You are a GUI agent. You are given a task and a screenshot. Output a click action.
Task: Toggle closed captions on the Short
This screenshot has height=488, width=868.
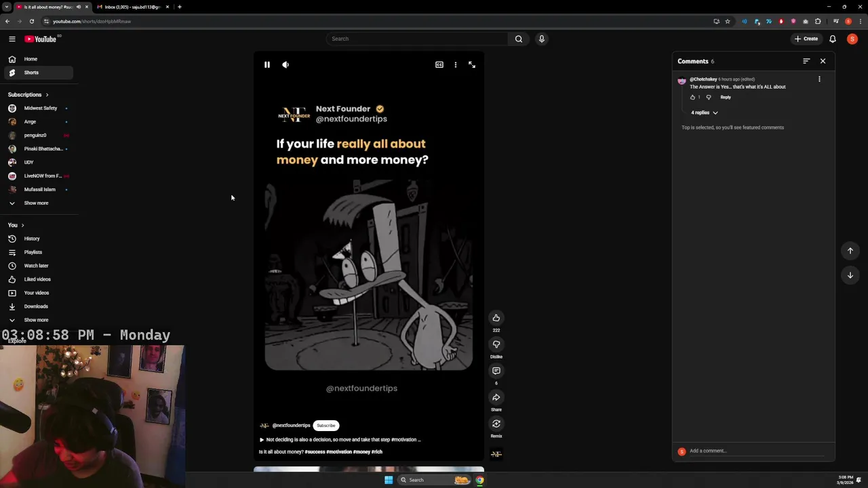tap(439, 64)
